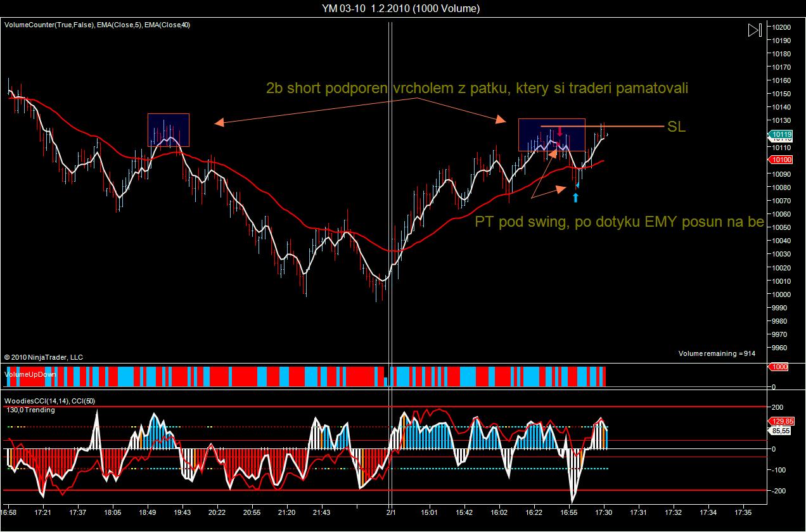Click the 10130 price axis label
The image size is (806, 532).
pyautogui.click(x=781, y=120)
